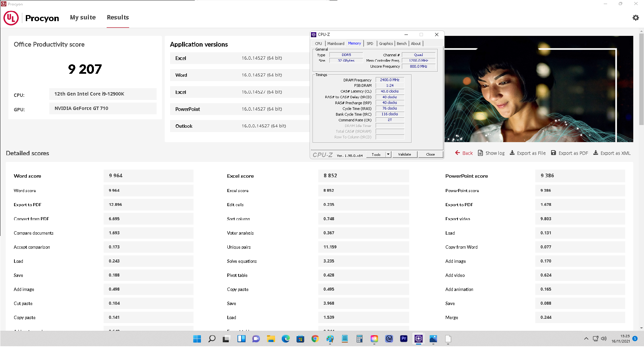Viewport: 644px width, 362px height.
Task: Expand the Tools dropdown arrow in CPU-Z
Action: pos(388,155)
